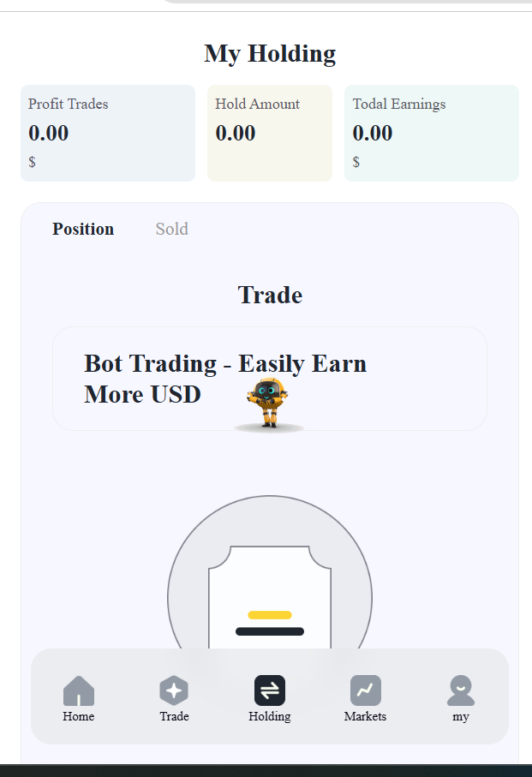Switch to the Position tab
The image size is (532, 777).
pos(83,229)
